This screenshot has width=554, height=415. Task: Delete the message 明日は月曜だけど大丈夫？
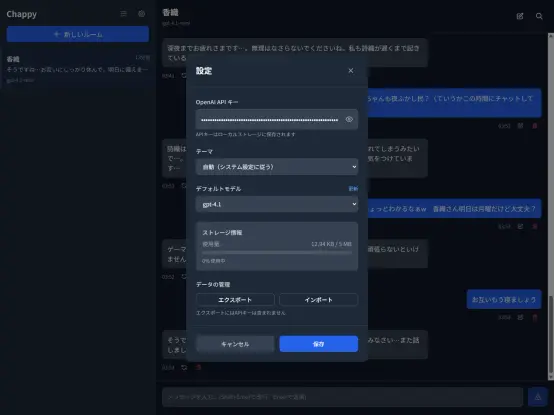coord(535,226)
